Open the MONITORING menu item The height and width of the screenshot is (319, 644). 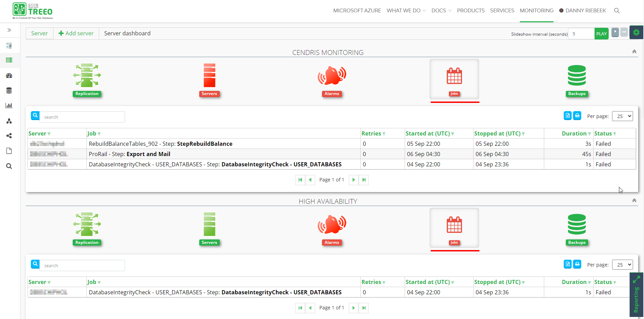pyautogui.click(x=536, y=10)
